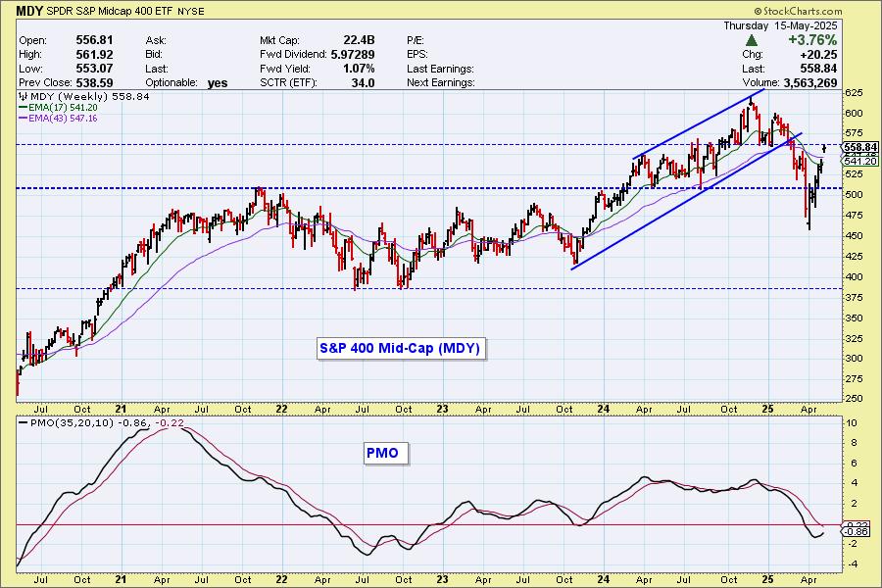Click the 'EMA(43) 547.16' legend text
This screenshot has height=588, width=882.
pyautogui.click(x=63, y=119)
